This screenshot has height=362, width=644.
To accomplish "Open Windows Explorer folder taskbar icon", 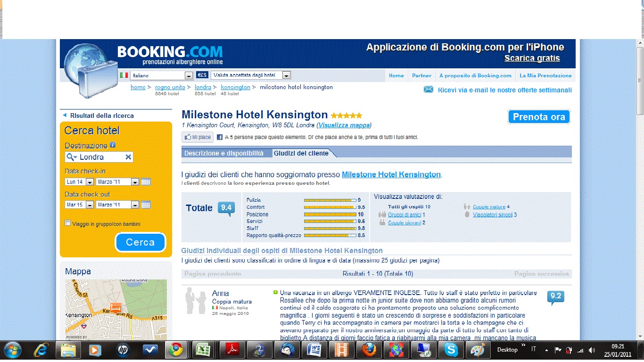I will point(68,350).
